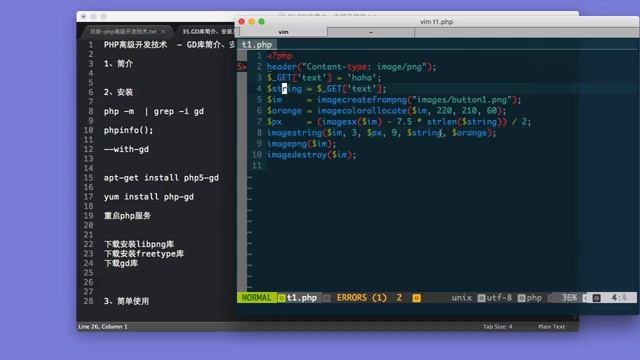Click the 'php' filetype entry in status line
The image size is (640, 360).
point(534,298)
